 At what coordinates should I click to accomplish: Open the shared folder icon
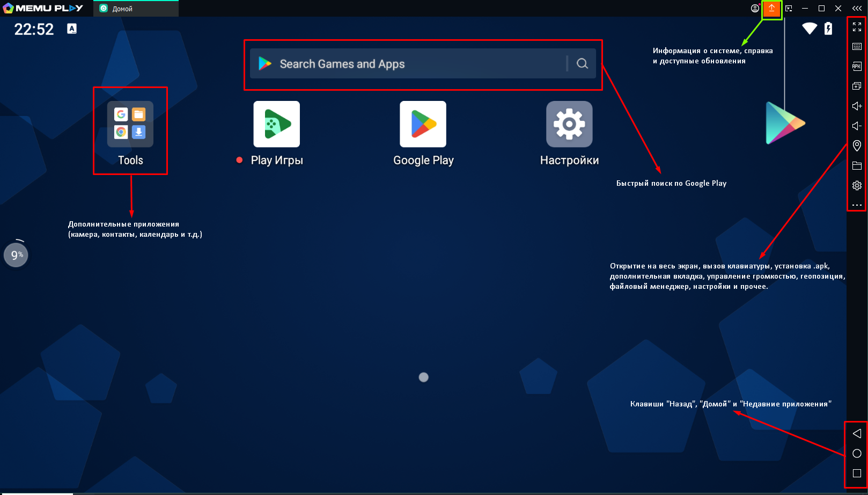(x=857, y=165)
